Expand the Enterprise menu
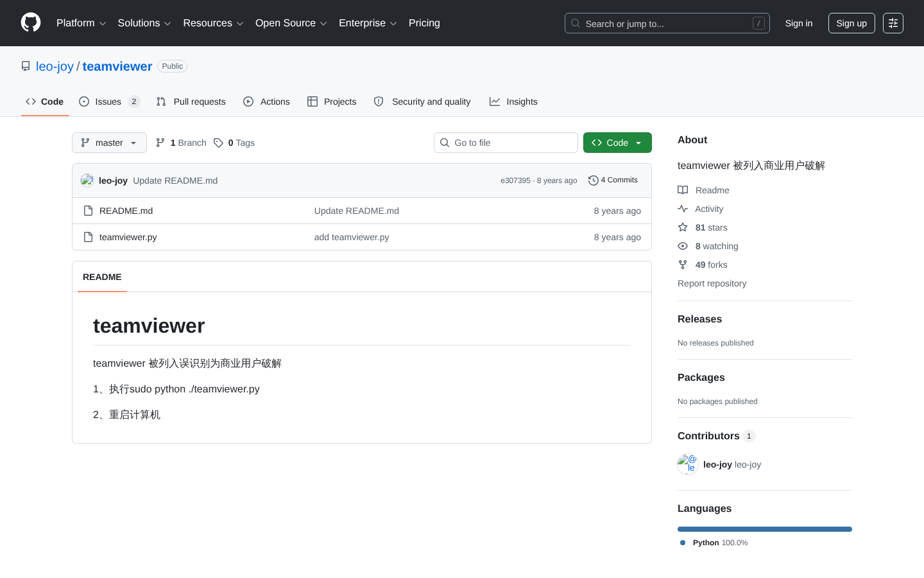The height and width of the screenshot is (578, 924). point(368,23)
